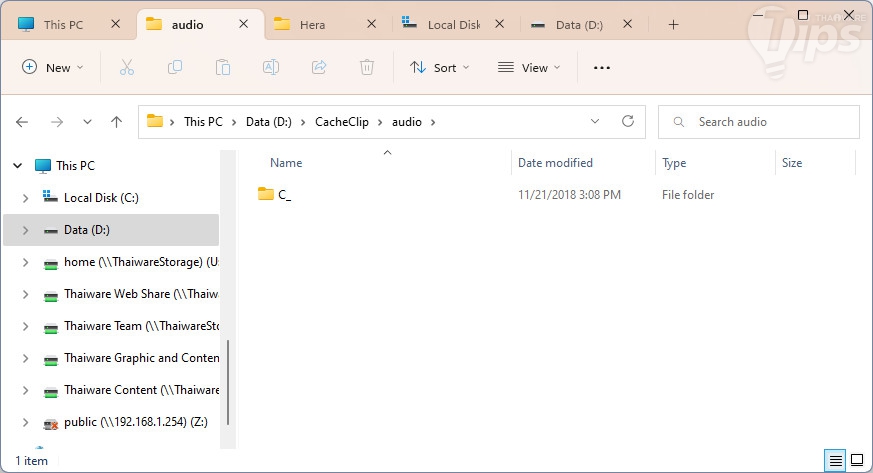Close the This PC tab
873x473 pixels.
click(115, 24)
